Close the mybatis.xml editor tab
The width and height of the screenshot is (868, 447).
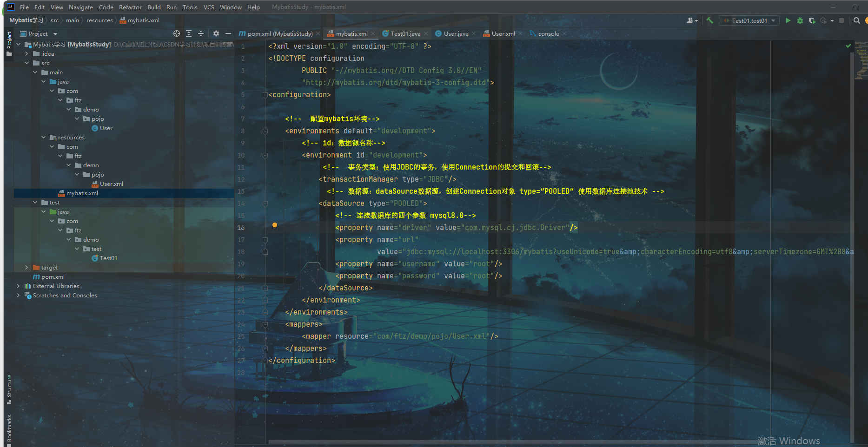pyautogui.click(x=373, y=33)
